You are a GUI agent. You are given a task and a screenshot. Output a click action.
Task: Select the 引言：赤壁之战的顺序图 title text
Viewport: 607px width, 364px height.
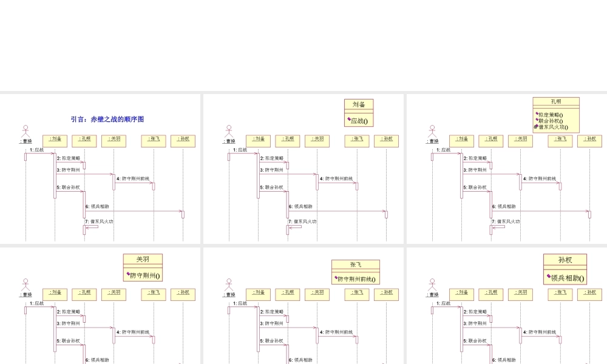click(x=107, y=120)
